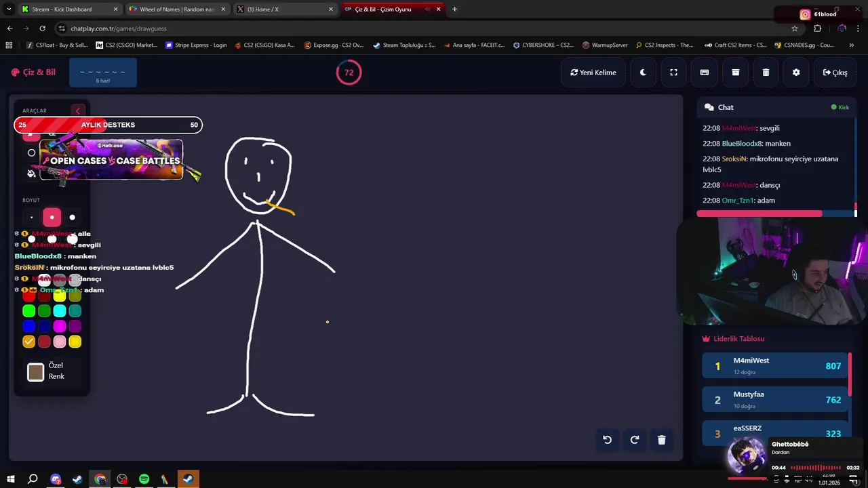Open the Expose.gg bookmark
This screenshot has height=488, width=868.
click(x=334, y=45)
